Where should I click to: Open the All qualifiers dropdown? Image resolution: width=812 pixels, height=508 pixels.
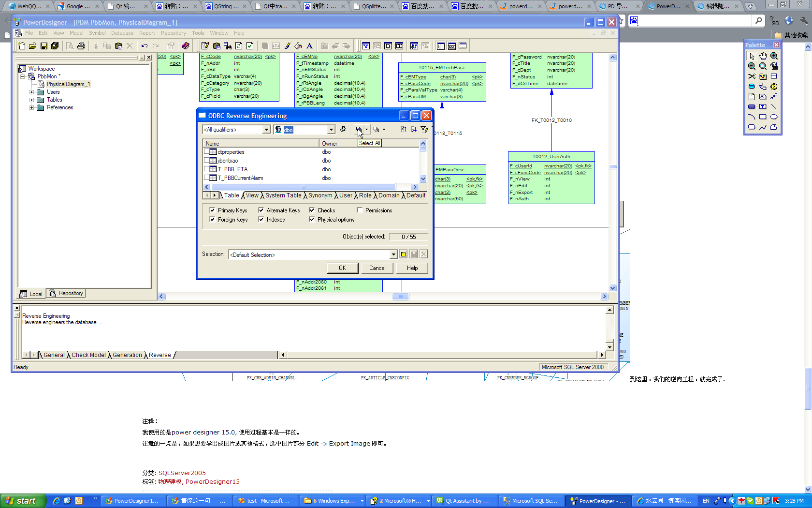[266, 130]
